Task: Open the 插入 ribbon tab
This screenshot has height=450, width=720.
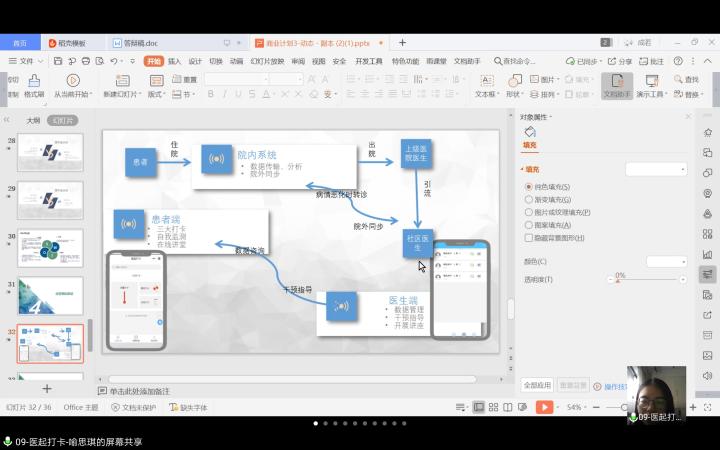Action: point(174,61)
